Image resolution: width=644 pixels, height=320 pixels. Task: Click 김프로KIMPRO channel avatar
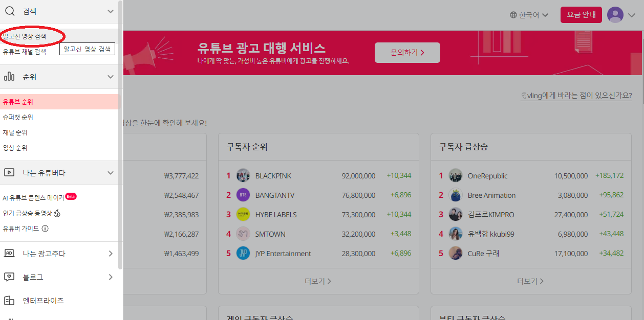(456, 215)
